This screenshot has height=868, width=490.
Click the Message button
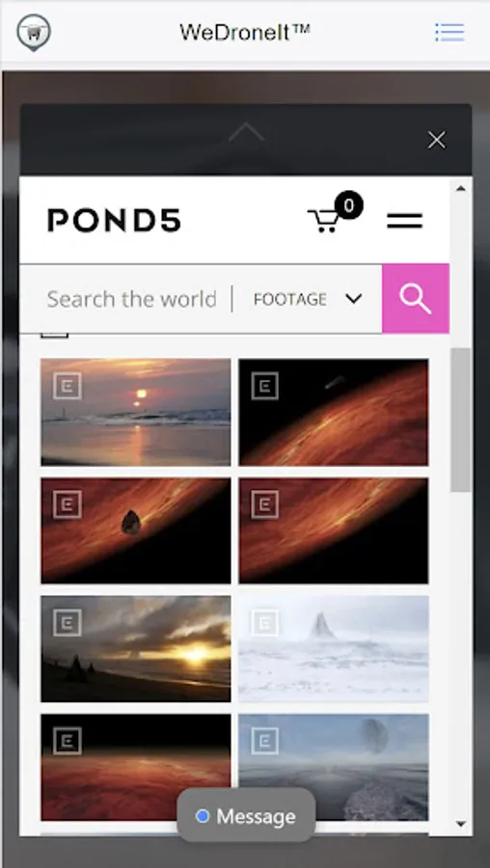(246, 816)
